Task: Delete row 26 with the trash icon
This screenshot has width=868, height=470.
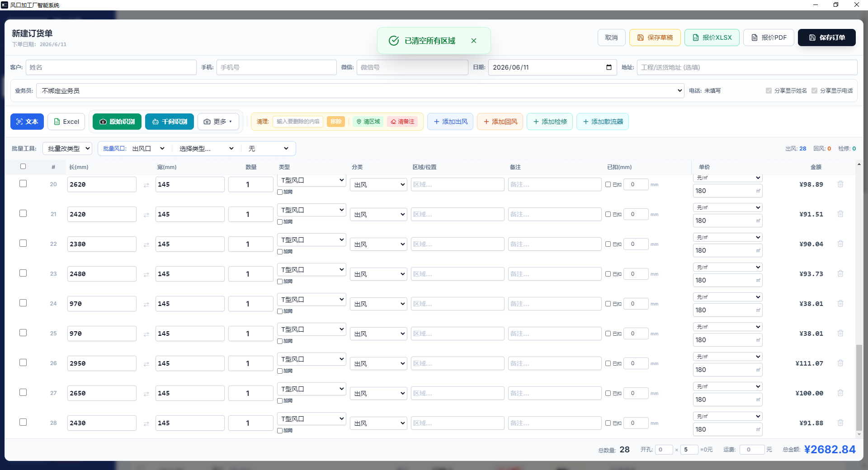Action: [x=840, y=363]
